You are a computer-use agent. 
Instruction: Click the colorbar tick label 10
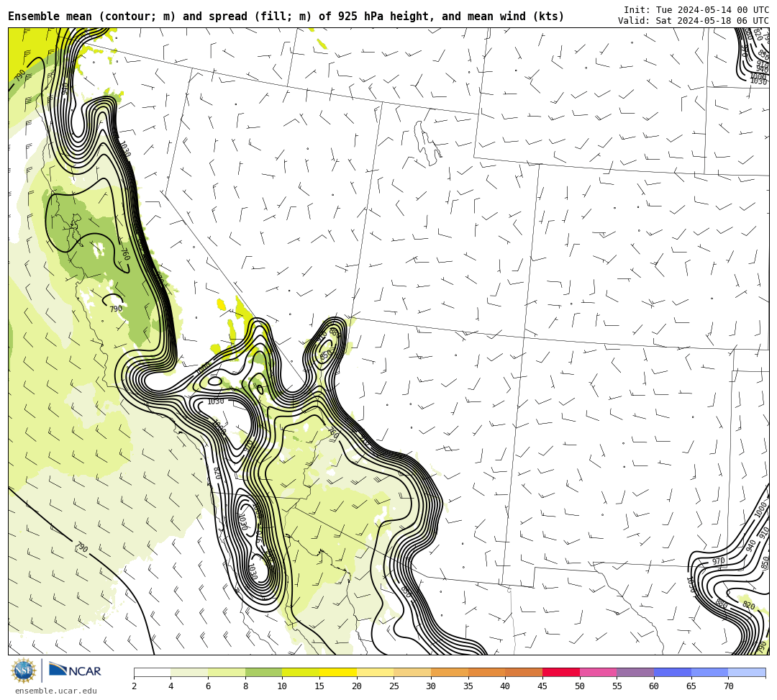(x=283, y=686)
